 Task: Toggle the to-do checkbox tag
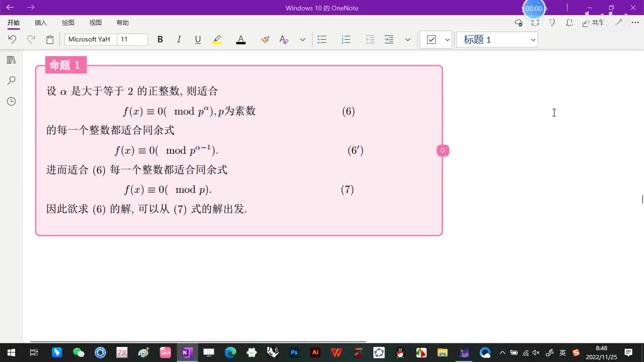coord(431,39)
